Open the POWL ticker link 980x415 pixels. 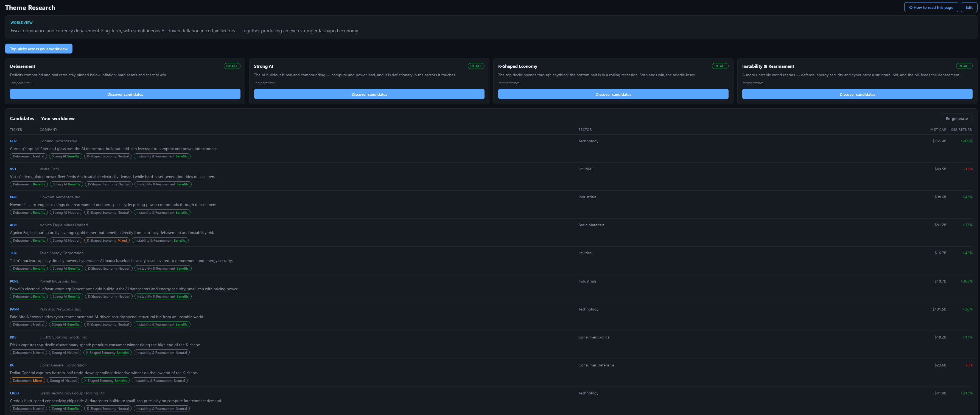(x=14, y=281)
